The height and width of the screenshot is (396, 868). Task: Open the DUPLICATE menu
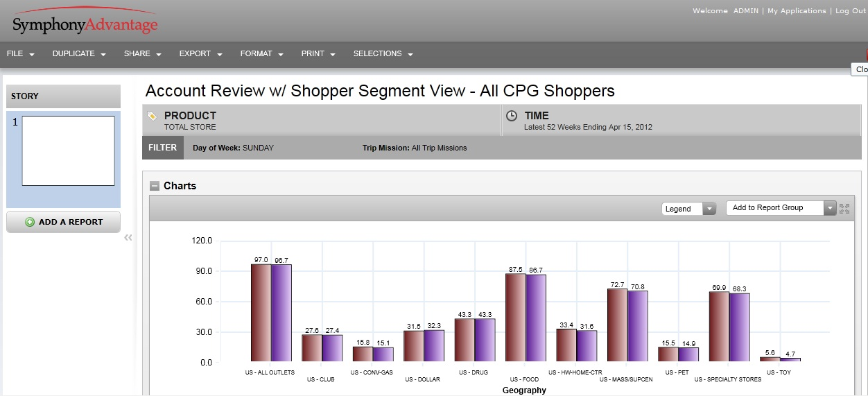[79, 54]
